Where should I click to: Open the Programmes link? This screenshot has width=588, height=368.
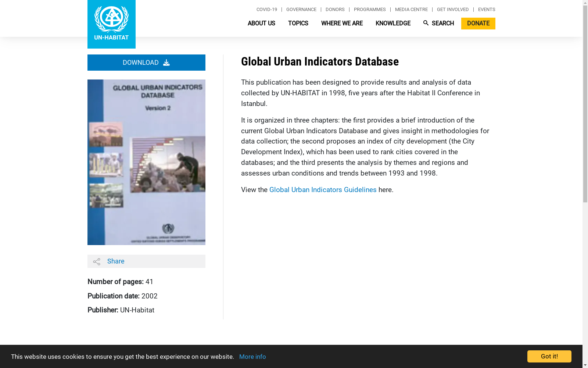pos(370,10)
